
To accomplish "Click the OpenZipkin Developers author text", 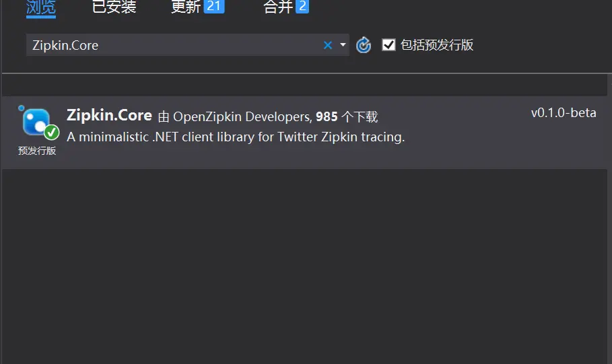I will pyautogui.click(x=242, y=116).
